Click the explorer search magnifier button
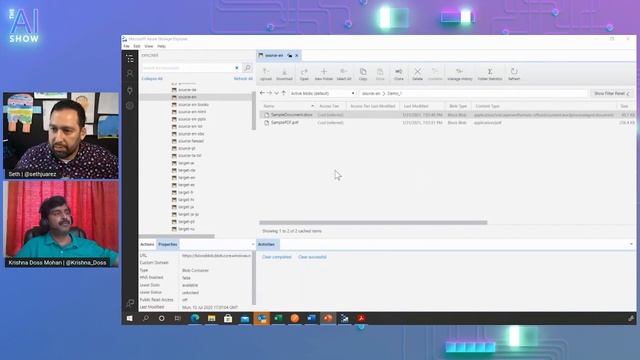Screen dimensions: 640x360 (247, 68)
